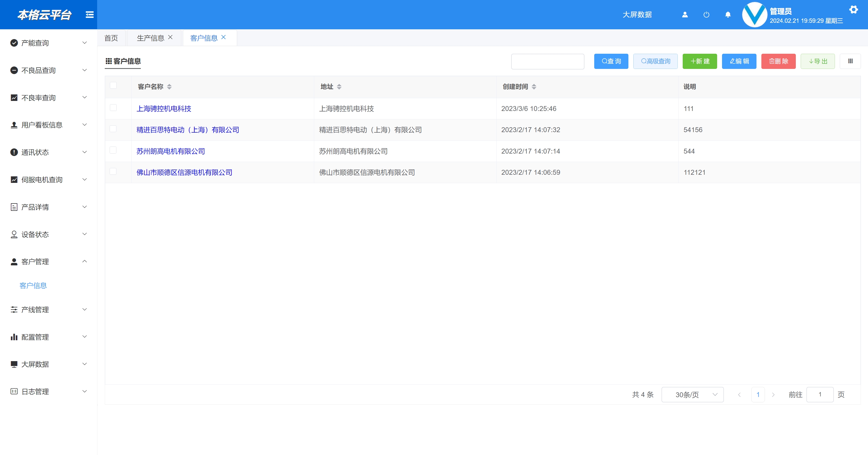
Task: Open 高级查询 advanced search
Action: coord(655,61)
